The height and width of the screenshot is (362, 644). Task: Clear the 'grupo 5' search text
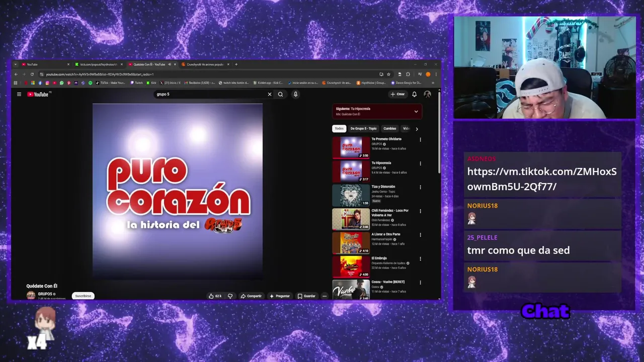coord(270,94)
